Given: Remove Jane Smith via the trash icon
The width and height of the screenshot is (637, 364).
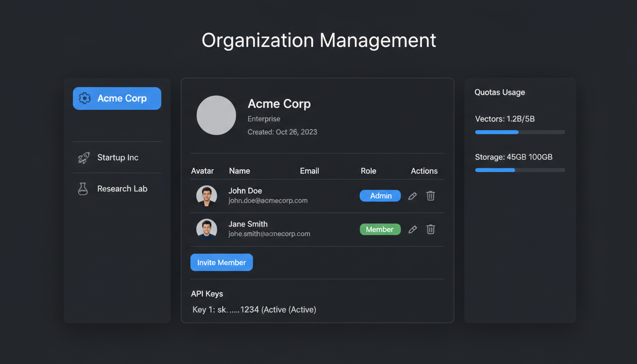Looking at the screenshot, I should coord(430,229).
